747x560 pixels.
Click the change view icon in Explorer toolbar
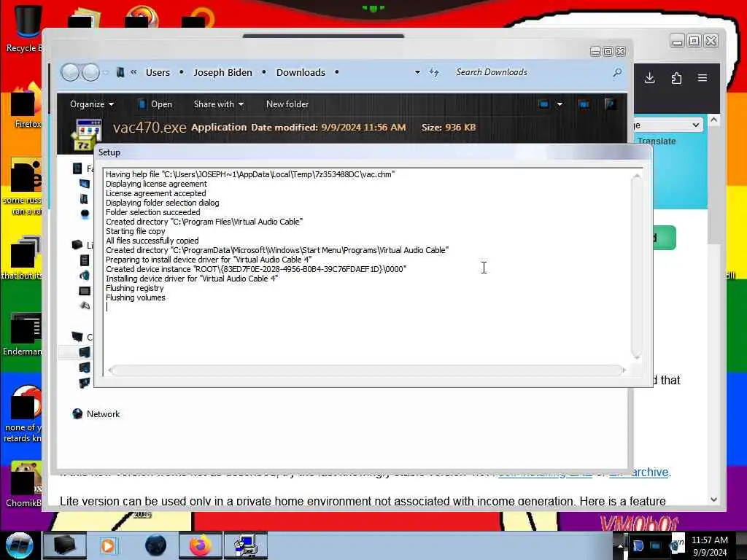coord(543,104)
